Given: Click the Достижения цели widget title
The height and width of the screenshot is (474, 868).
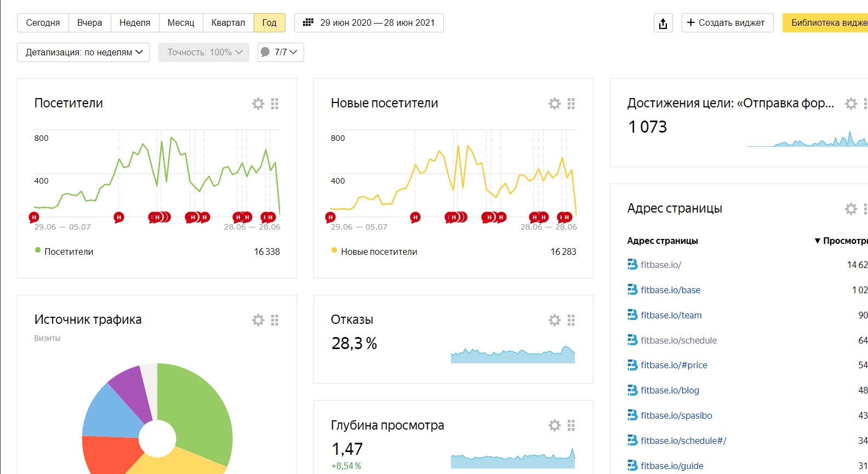Looking at the screenshot, I should pyautogui.click(x=730, y=103).
